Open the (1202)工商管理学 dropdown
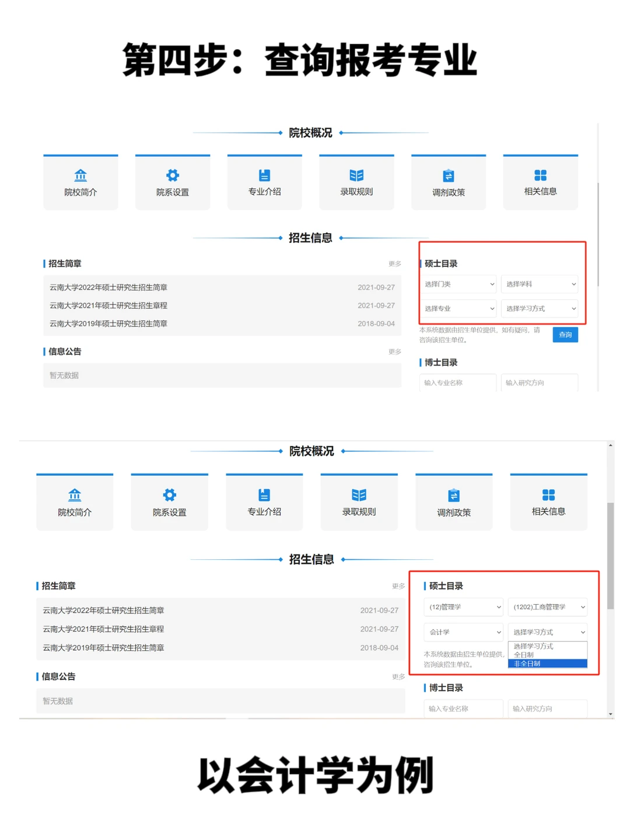This screenshot has width=630, height=840. tap(547, 607)
